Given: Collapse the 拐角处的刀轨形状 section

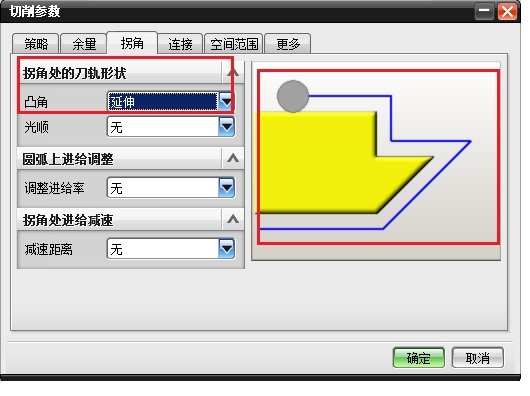Looking at the screenshot, I should [233, 73].
